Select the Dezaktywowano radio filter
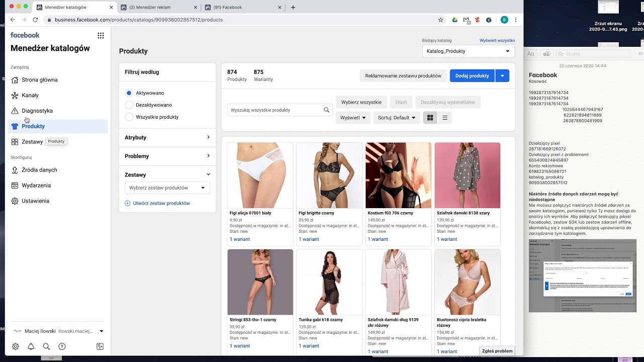This screenshot has height=362, width=644. tap(129, 105)
